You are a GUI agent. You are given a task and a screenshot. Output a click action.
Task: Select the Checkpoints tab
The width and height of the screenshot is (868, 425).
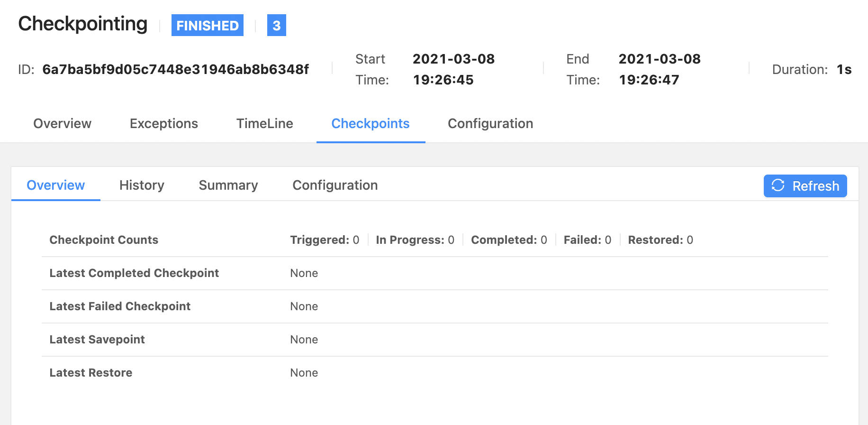tap(370, 124)
